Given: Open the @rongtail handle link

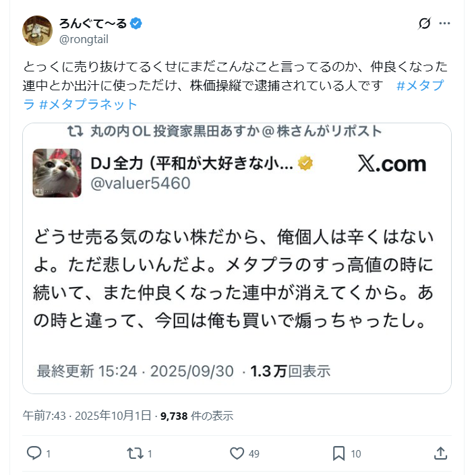Looking at the screenshot, I should [x=84, y=40].
